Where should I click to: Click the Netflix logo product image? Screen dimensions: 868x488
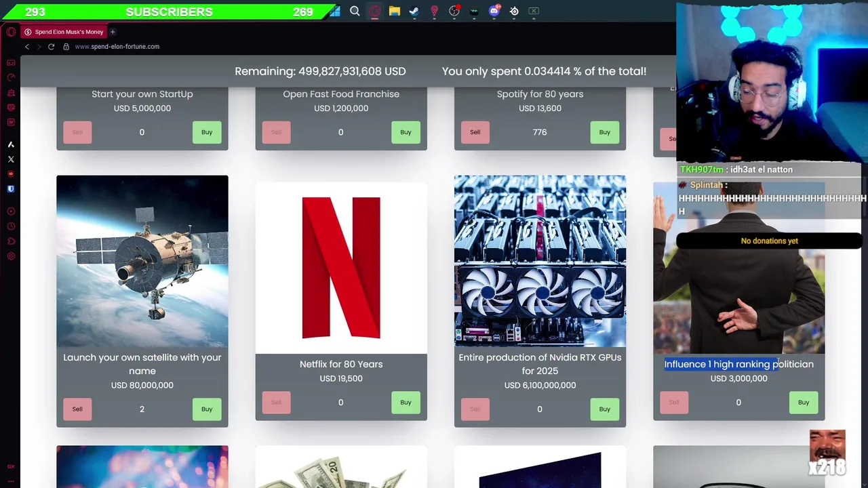point(341,268)
